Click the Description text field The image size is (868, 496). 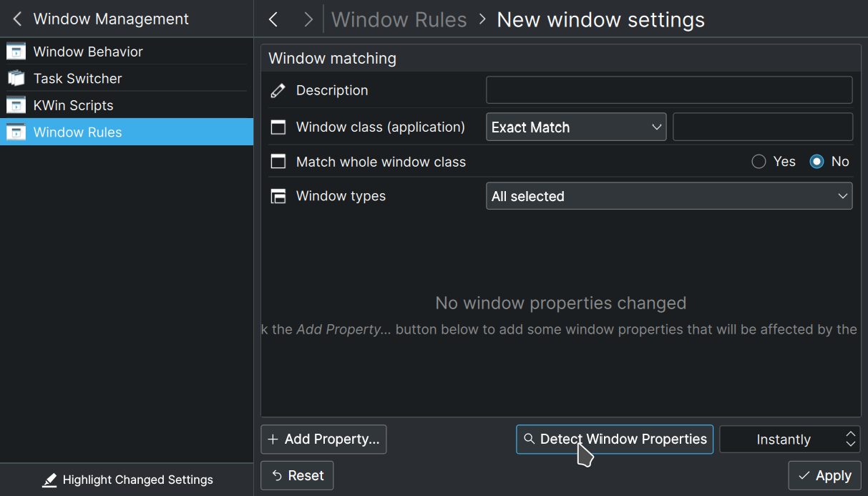tap(669, 90)
